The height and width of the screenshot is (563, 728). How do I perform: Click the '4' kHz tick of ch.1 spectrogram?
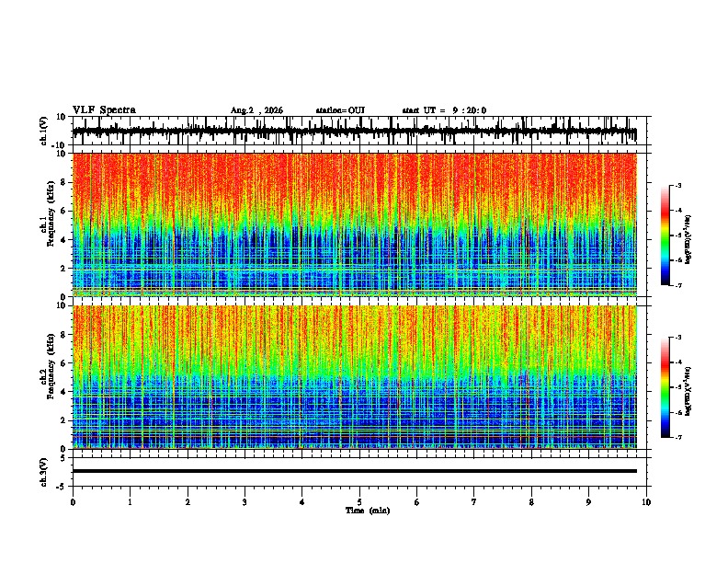click(x=63, y=240)
